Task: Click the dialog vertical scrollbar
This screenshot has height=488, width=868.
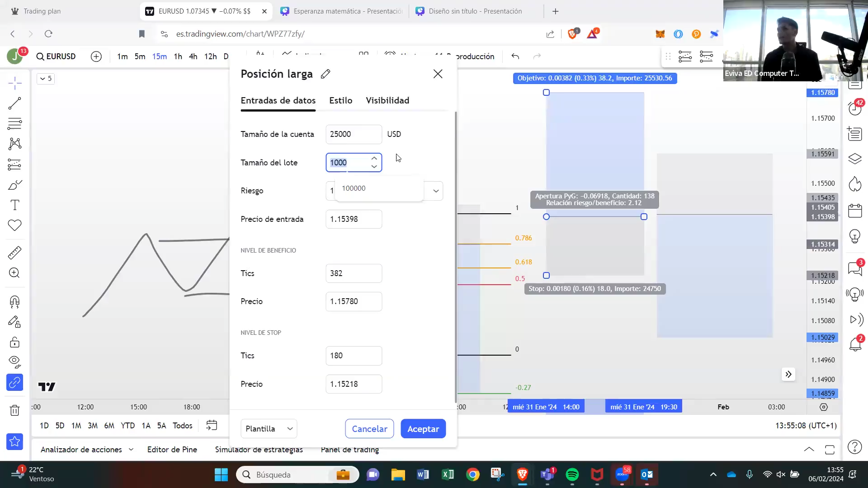Action: tap(456, 258)
